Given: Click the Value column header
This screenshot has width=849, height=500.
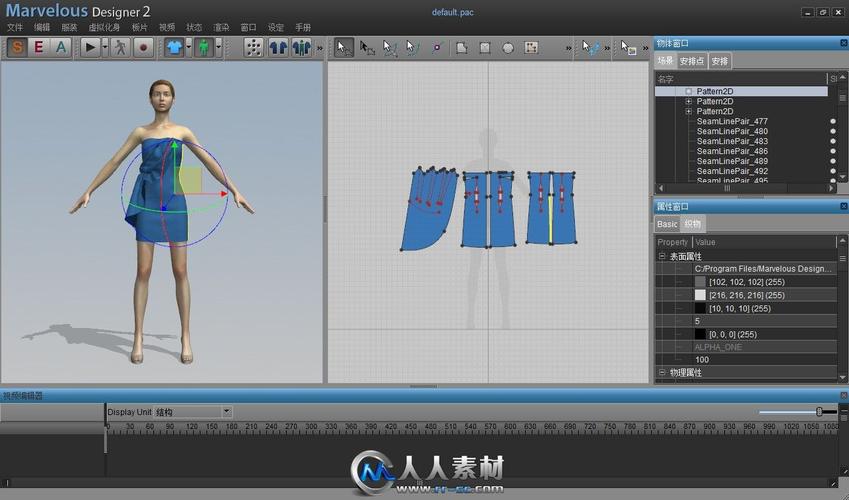Looking at the screenshot, I should 705,242.
